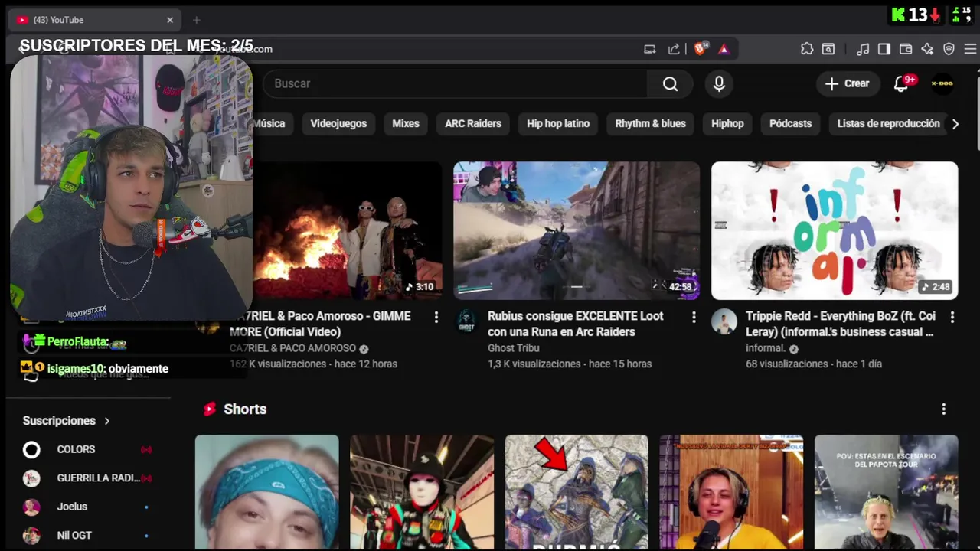Open the Brave Playlist music note icon
The width and height of the screenshot is (980, 551).
tap(863, 49)
